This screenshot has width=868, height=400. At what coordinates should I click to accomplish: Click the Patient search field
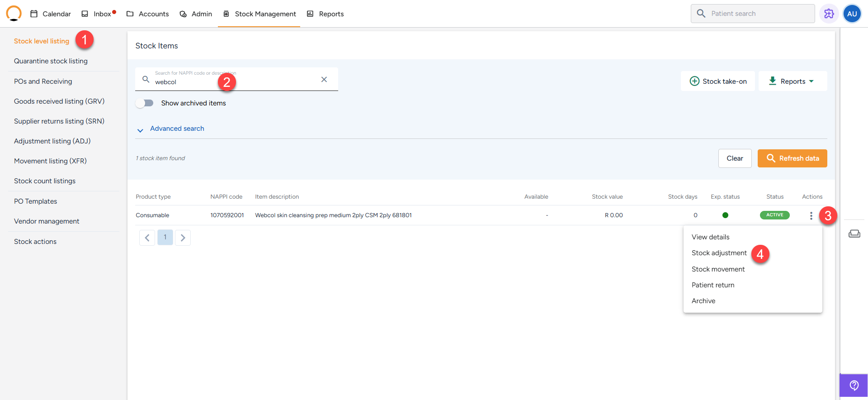pyautogui.click(x=753, y=14)
